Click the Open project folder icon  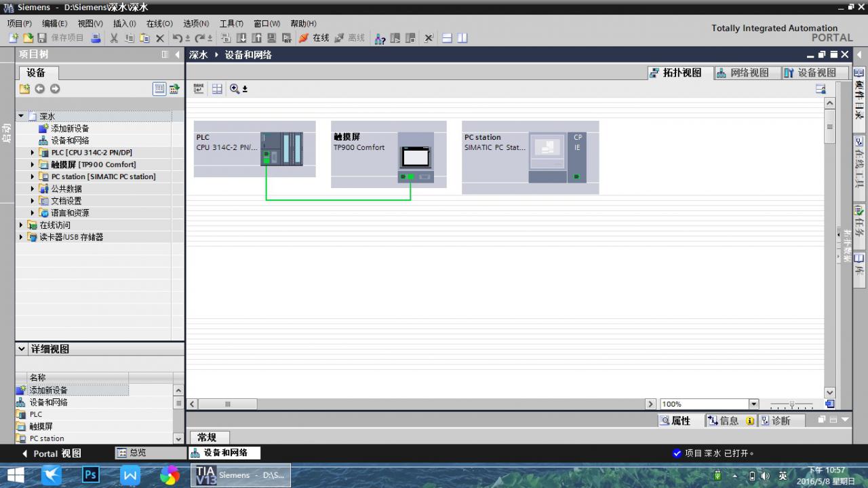pos(28,38)
